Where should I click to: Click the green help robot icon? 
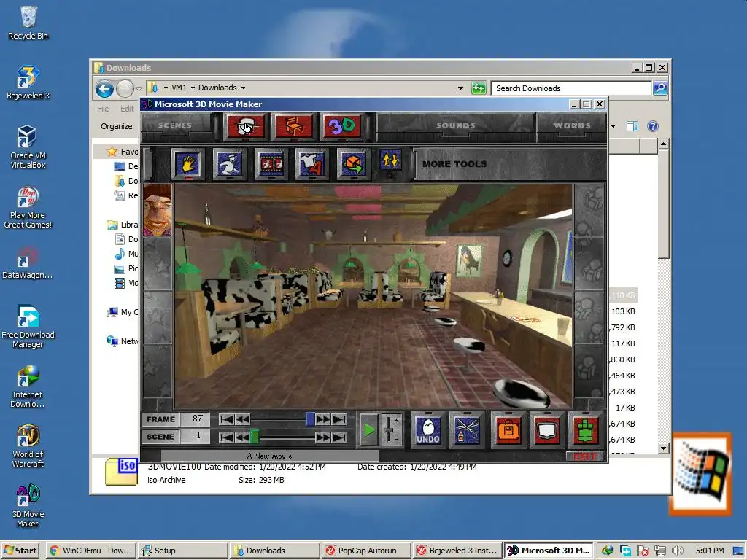tap(586, 430)
